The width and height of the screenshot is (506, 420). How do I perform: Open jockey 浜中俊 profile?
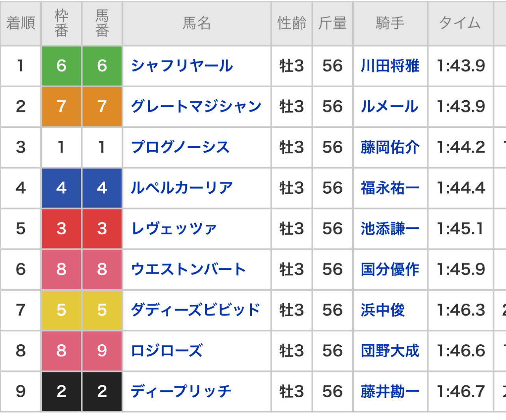[x=383, y=310]
